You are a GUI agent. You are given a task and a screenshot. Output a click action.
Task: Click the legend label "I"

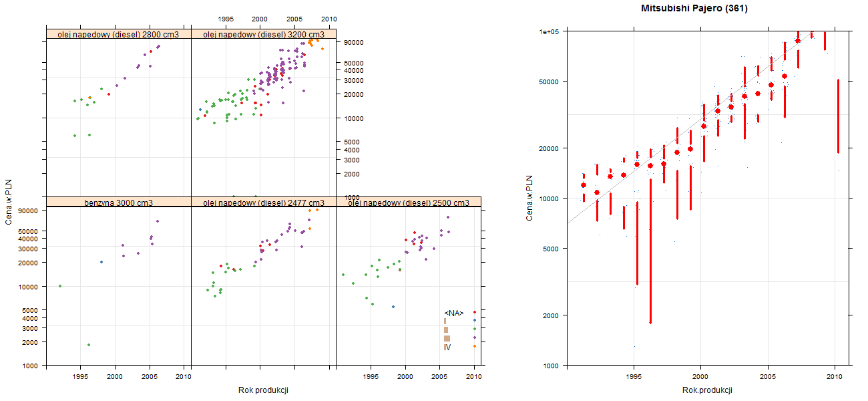(x=445, y=321)
